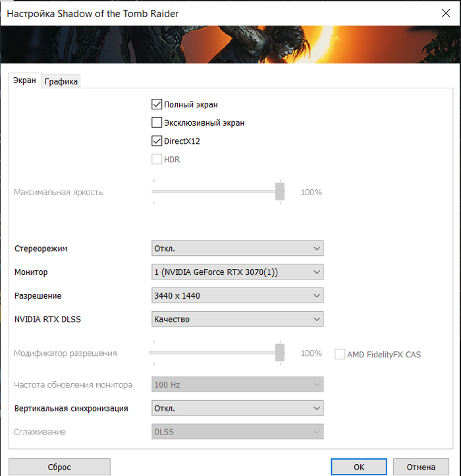Toggle the DirectX12 checkbox
The width and height of the screenshot is (461, 476).
click(157, 141)
